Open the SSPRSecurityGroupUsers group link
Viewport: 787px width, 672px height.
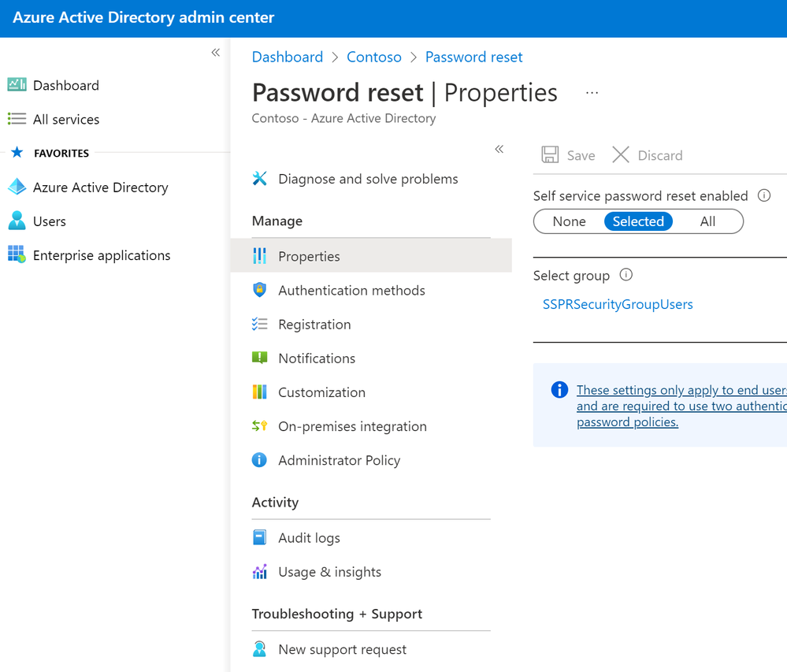[x=618, y=304]
